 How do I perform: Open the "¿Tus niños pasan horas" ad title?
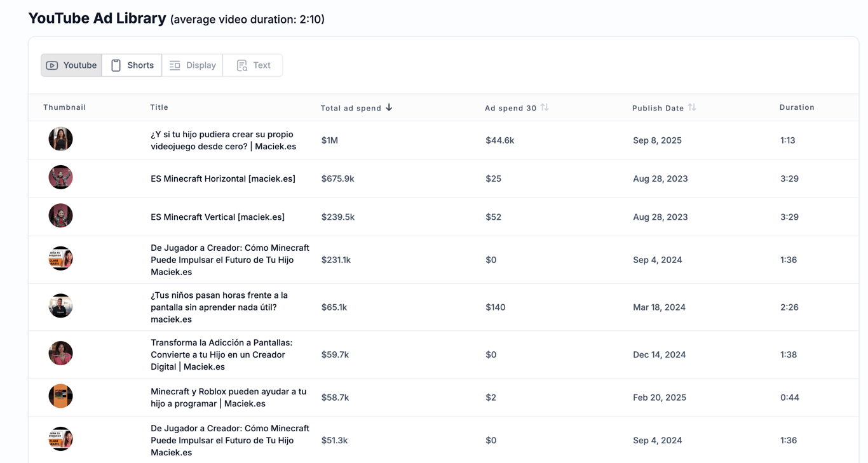pos(219,307)
